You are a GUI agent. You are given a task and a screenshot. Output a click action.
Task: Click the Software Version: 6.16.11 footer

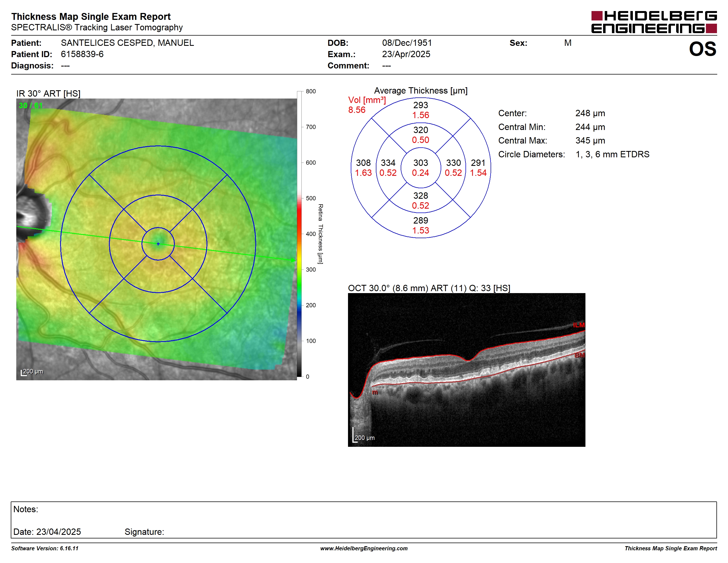(45, 548)
